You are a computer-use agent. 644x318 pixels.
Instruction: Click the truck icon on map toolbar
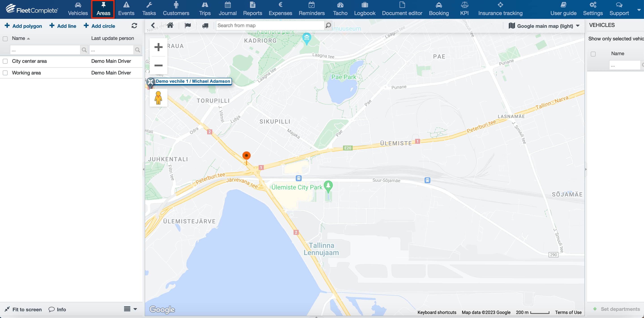(205, 26)
